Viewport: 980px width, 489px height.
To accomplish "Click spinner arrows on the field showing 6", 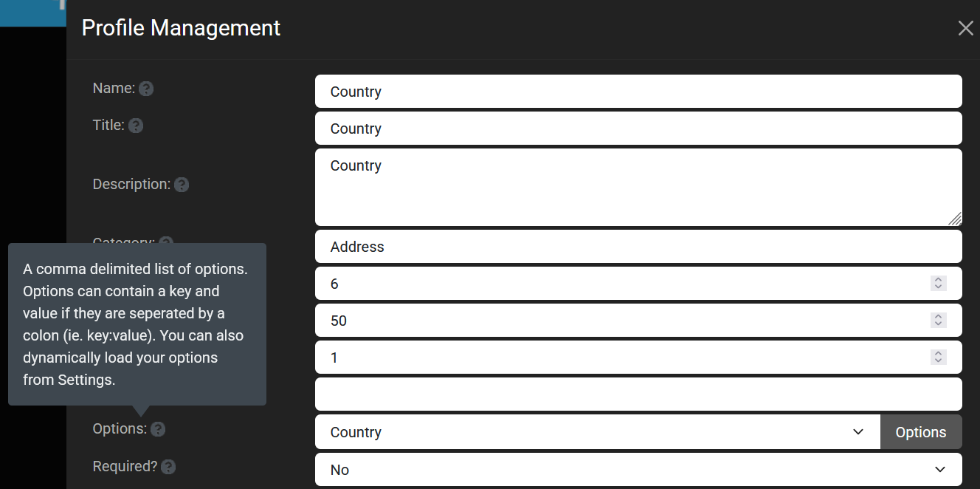I will point(938,284).
